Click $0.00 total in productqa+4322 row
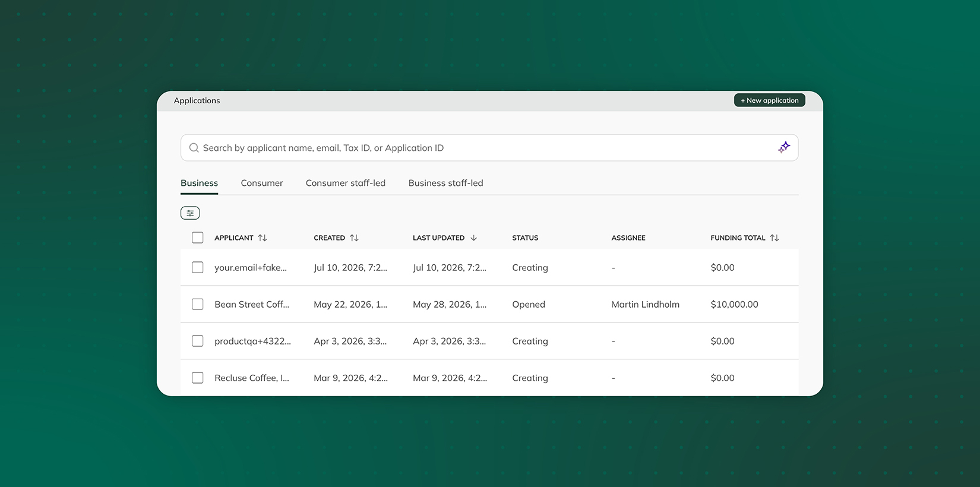 coord(722,341)
